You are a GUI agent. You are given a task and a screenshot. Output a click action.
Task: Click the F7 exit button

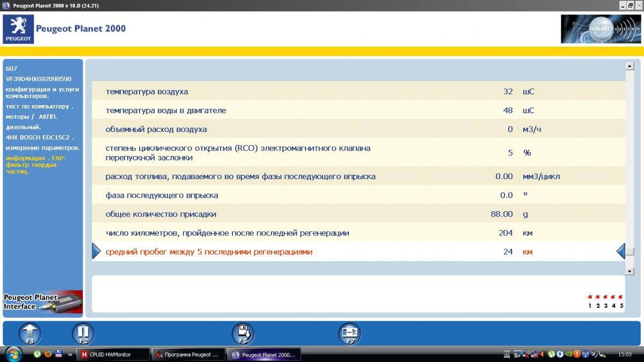350,334
